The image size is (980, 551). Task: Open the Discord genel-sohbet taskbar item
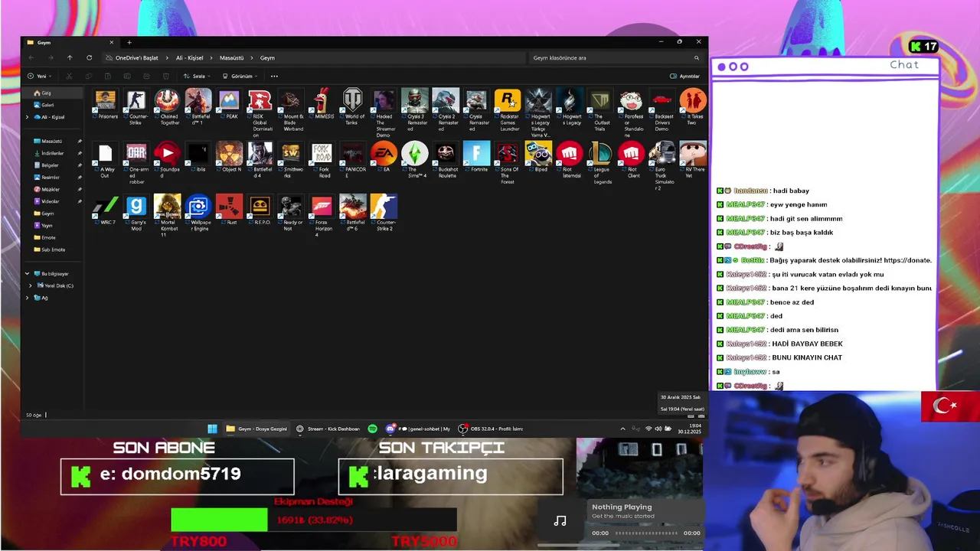click(419, 429)
